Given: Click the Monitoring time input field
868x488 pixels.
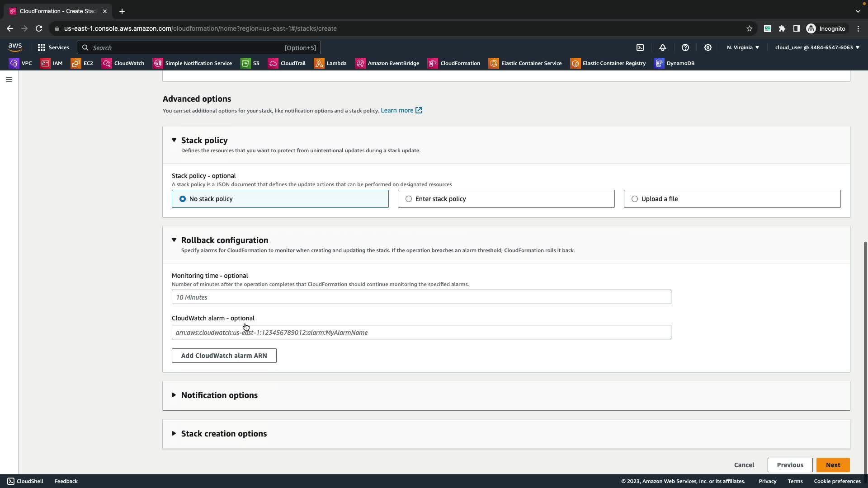Looking at the screenshot, I should coord(421,297).
